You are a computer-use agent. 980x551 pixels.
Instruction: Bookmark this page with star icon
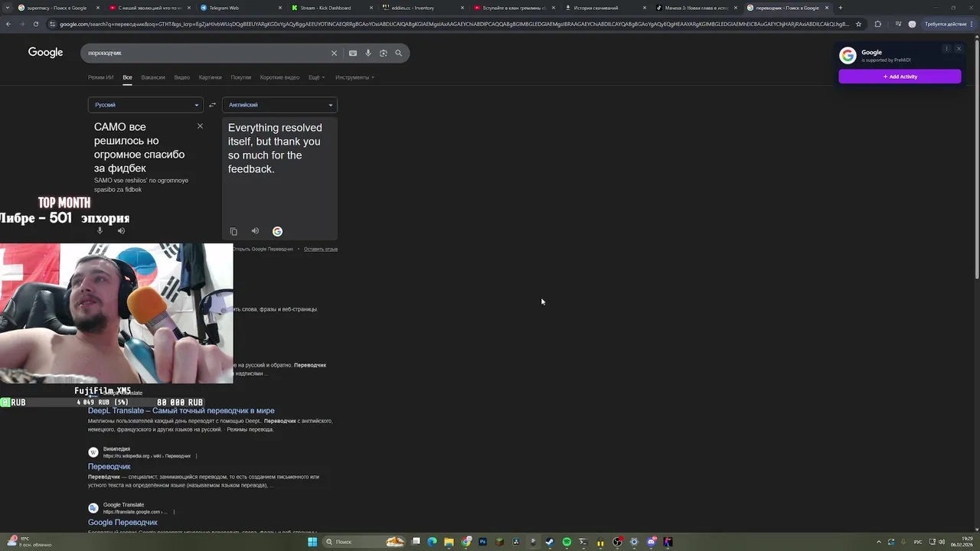(x=858, y=24)
